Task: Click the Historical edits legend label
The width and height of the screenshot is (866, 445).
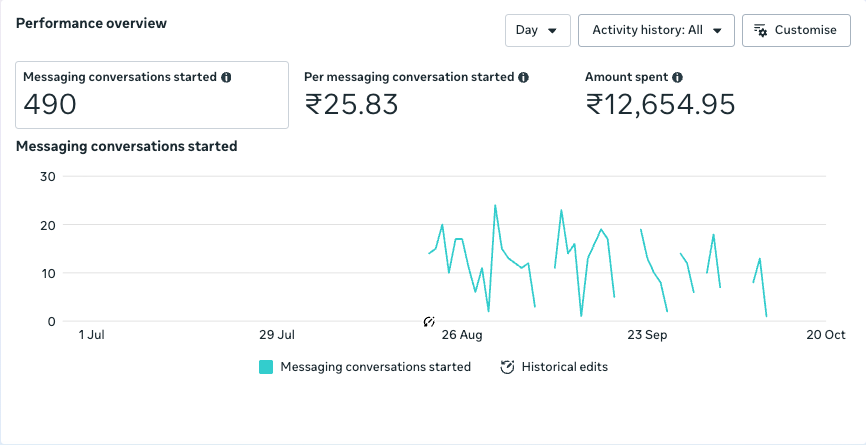Action: [564, 367]
